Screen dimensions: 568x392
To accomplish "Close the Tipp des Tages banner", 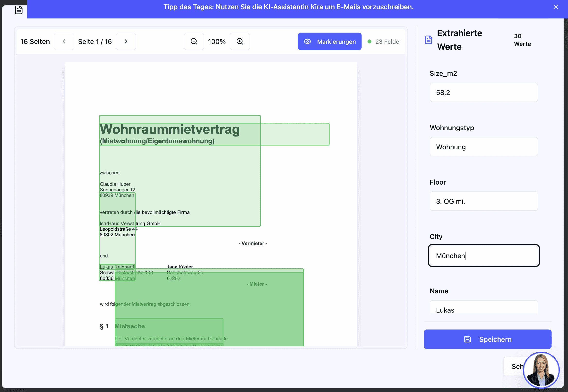I will [556, 7].
